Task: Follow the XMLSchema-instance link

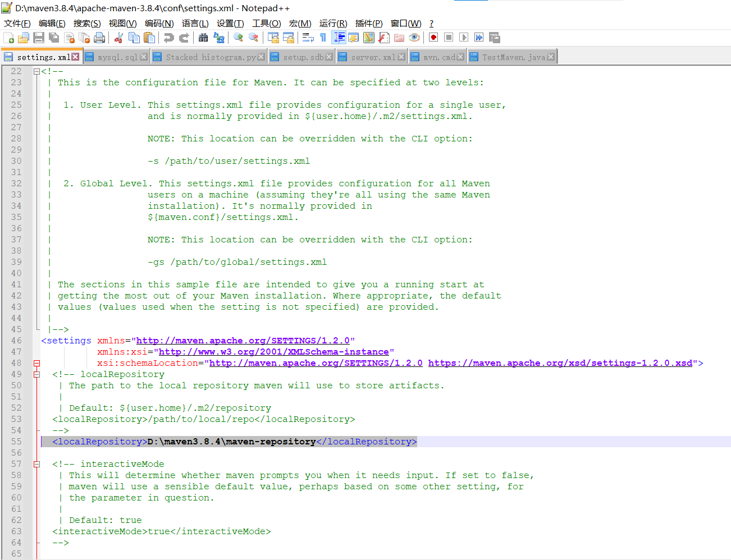Action: tap(274, 352)
